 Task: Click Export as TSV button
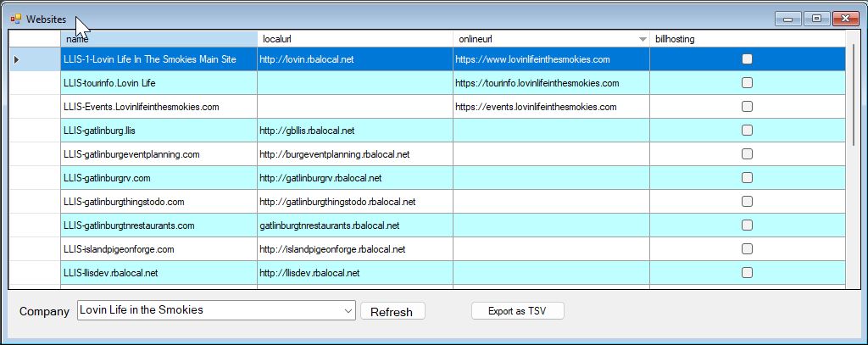click(x=518, y=310)
